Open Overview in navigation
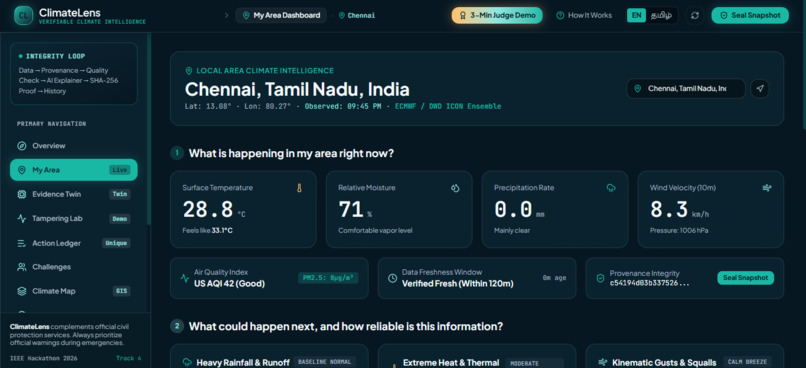This screenshot has height=368, width=806. [74, 145]
